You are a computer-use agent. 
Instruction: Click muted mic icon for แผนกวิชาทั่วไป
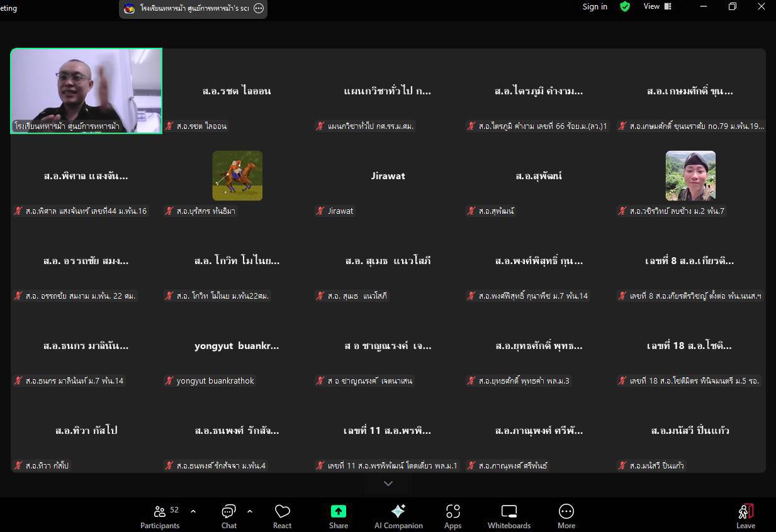[x=320, y=126]
